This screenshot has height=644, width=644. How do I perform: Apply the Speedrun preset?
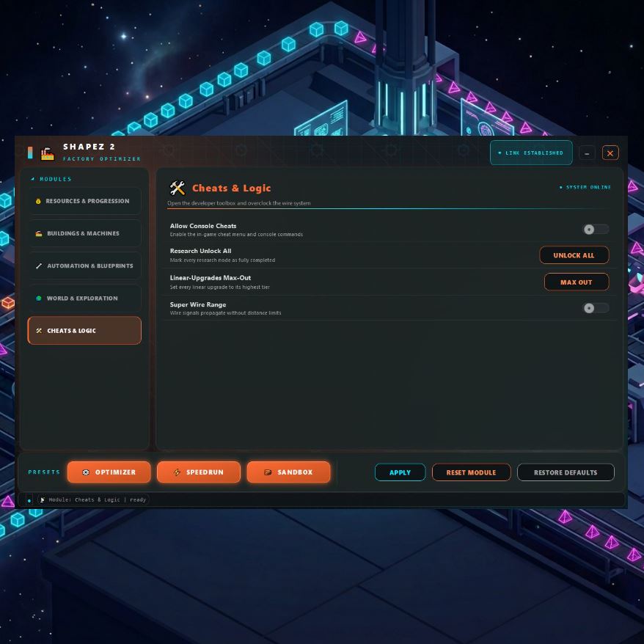[x=198, y=472]
